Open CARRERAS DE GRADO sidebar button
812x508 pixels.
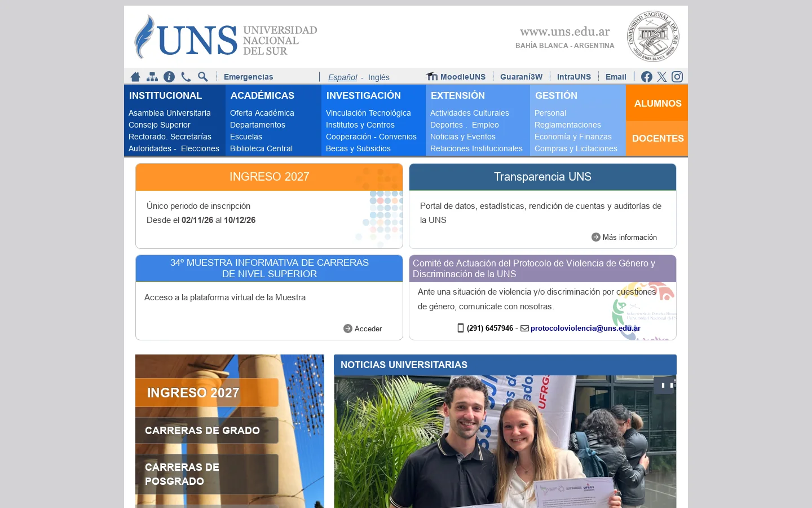click(207, 430)
